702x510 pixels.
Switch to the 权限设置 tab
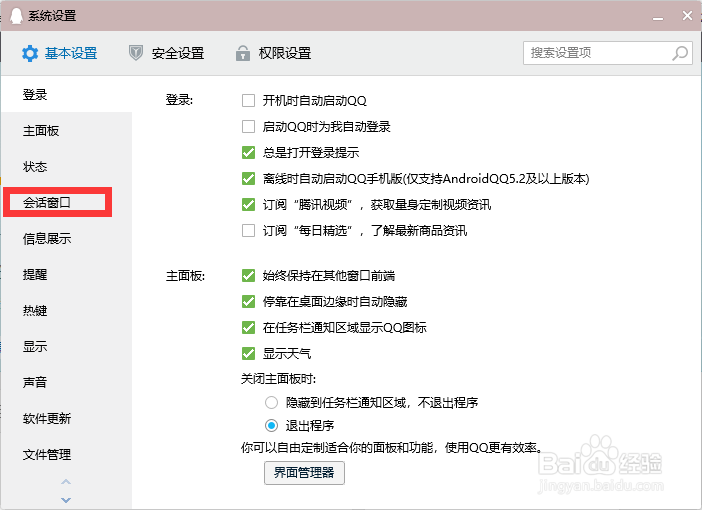pyautogui.click(x=273, y=53)
